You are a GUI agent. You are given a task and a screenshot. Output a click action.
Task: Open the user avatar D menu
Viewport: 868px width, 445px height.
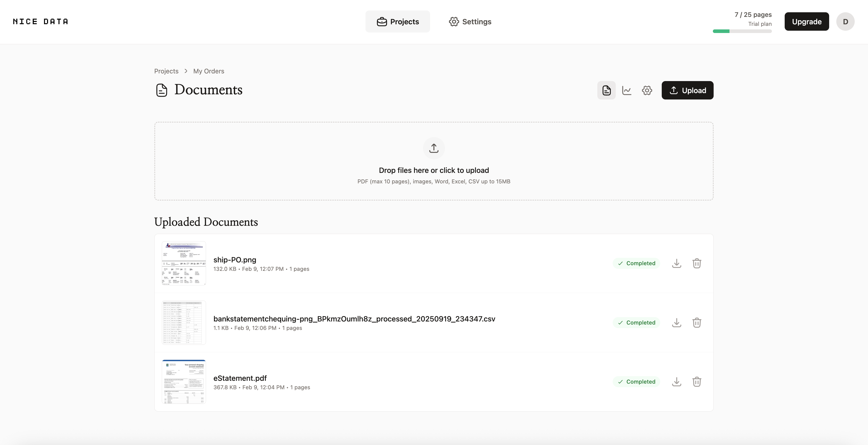pyautogui.click(x=845, y=21)
